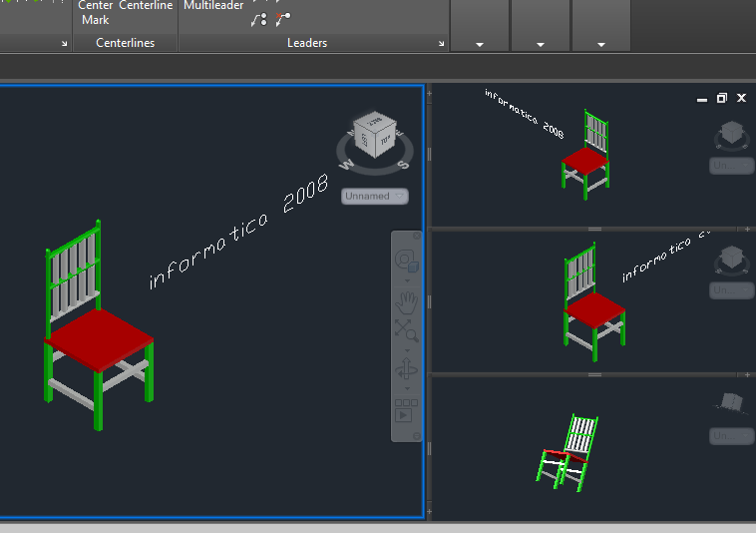Click the ViewCube in bottom-right viewport

pos(731,402)
